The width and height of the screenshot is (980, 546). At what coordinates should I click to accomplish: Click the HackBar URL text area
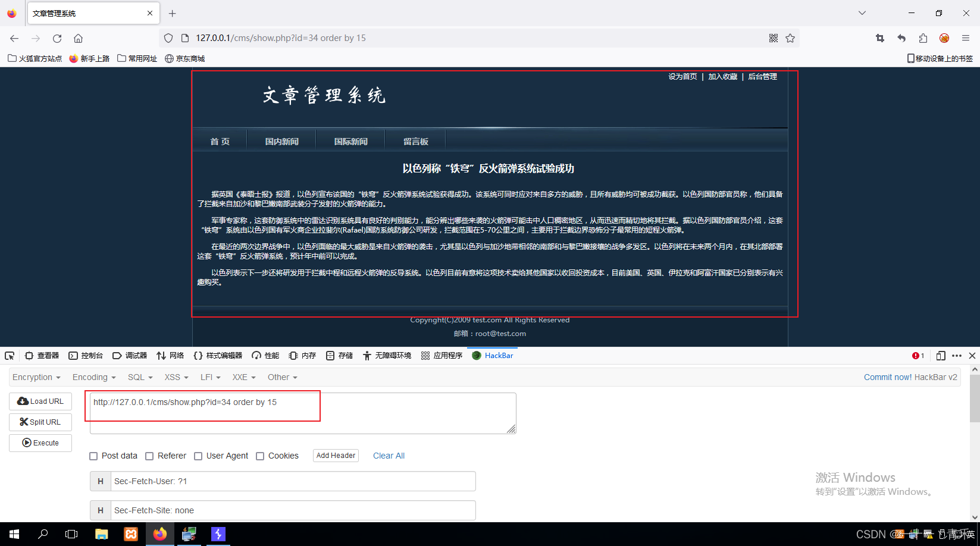click(303, 413)
